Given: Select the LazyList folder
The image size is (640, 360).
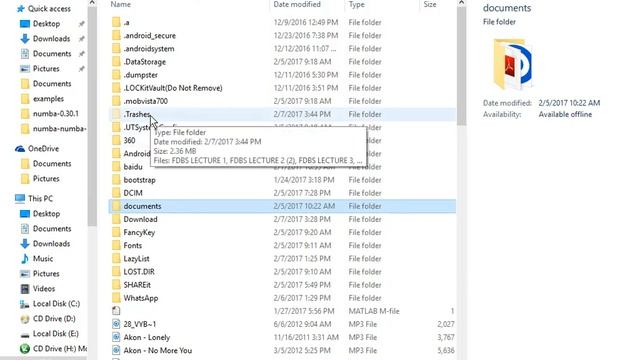Looking at the screenshot, I should point(136,259).
